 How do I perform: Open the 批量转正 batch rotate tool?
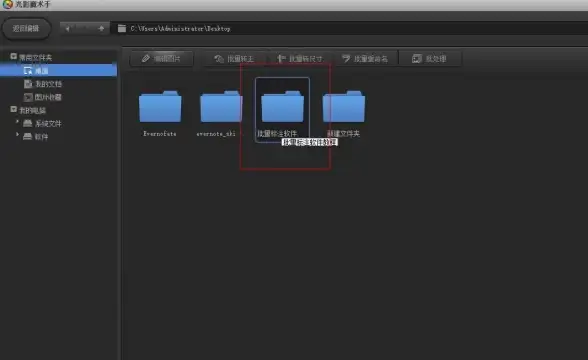click(x=234, y=59)
